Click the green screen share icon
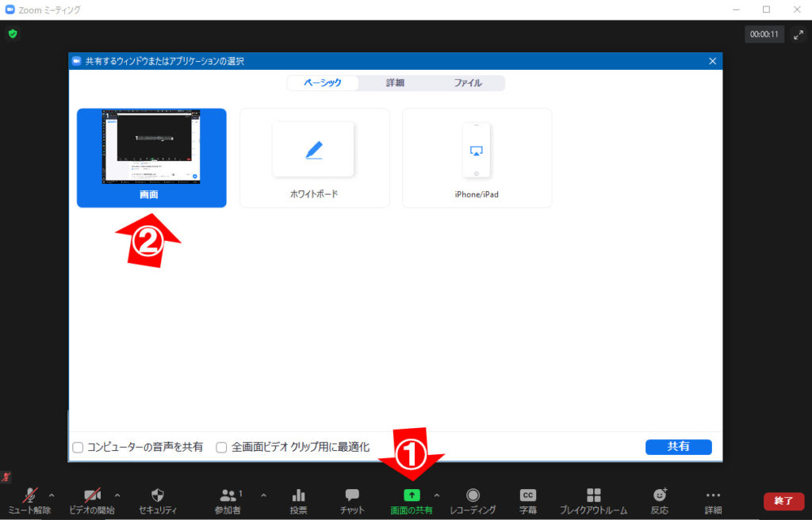 coord(412,495)
